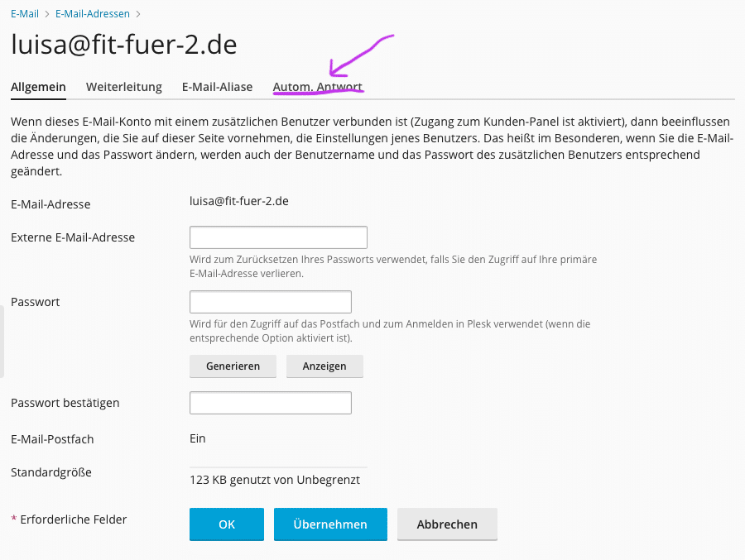
Task: Cancel editing with Abbrechen button
Action: [447, 524]
